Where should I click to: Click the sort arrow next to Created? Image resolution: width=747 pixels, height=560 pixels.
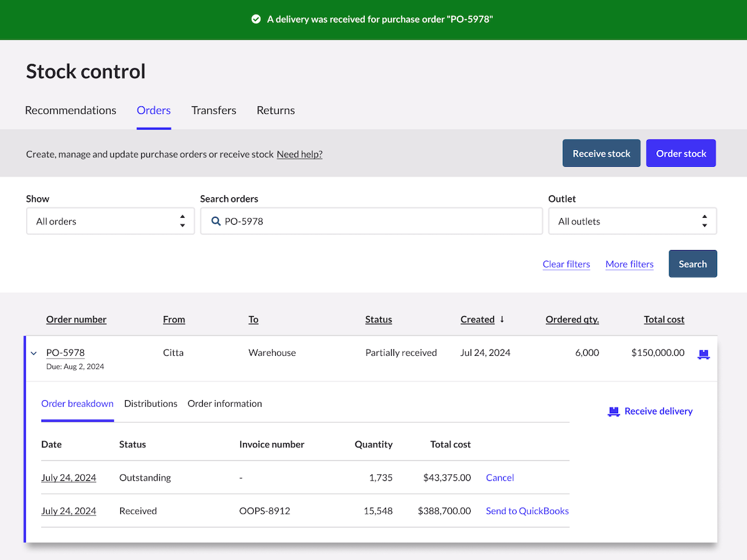pyautogui.click(x=502, y=319)
